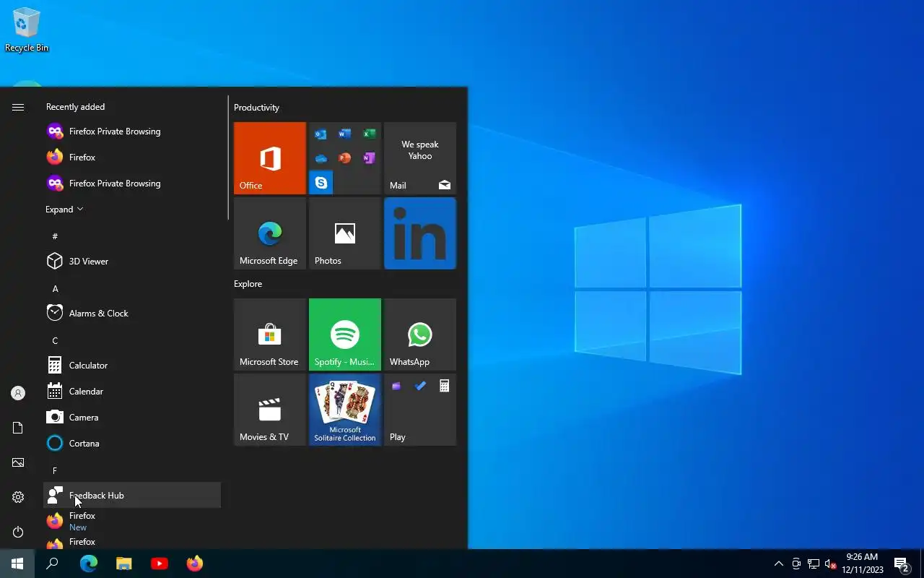Select the Recycle Bin desktop icon

[x=27, y=30]
